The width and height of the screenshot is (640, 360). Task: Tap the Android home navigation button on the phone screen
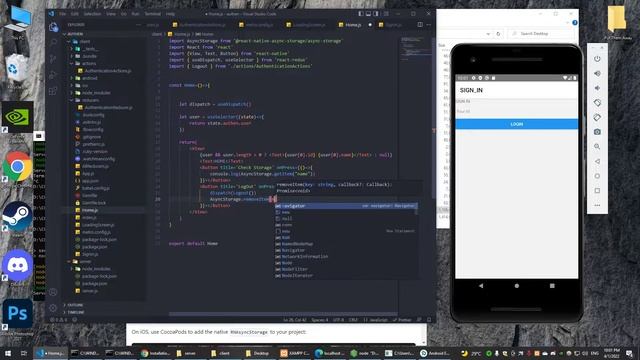click(x=517, y=286)
